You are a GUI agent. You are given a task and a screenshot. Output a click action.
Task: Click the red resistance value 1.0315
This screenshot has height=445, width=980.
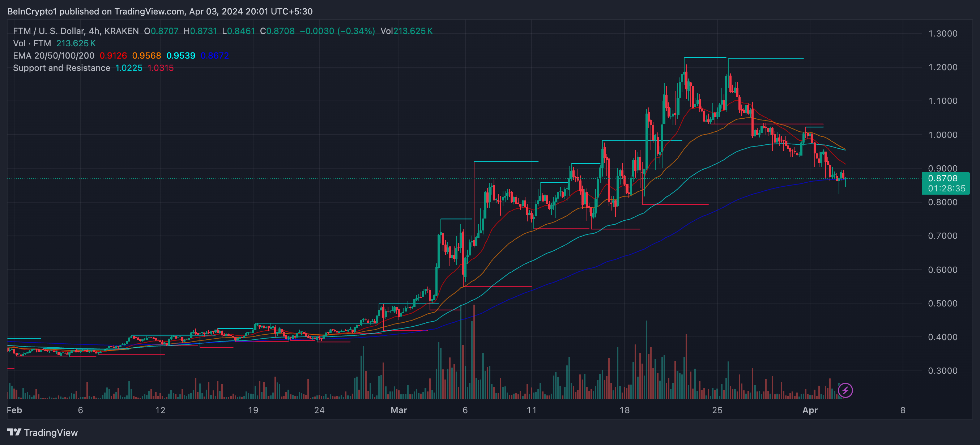pos(160,68)
